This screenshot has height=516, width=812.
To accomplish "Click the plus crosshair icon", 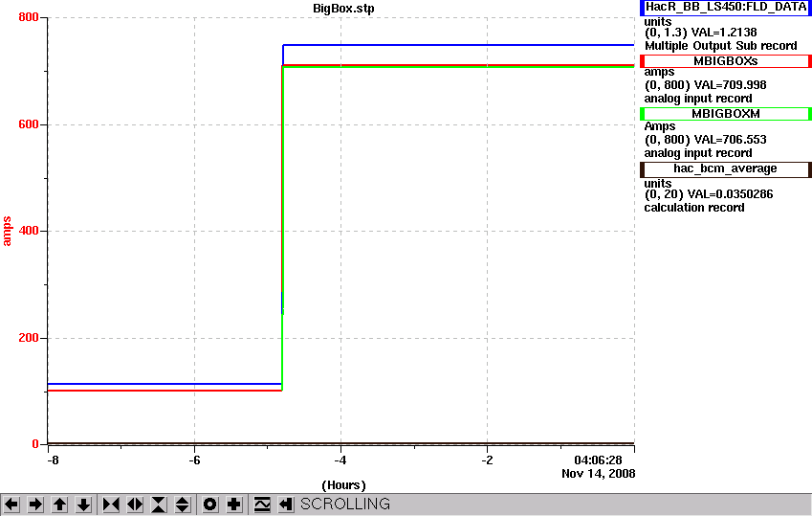I will tap(233, 505).
